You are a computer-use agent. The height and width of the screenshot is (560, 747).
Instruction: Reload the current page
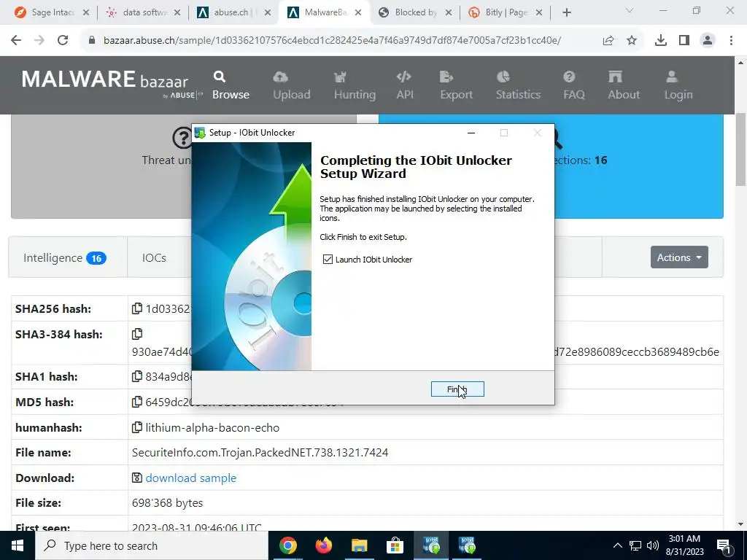(63, 40)
